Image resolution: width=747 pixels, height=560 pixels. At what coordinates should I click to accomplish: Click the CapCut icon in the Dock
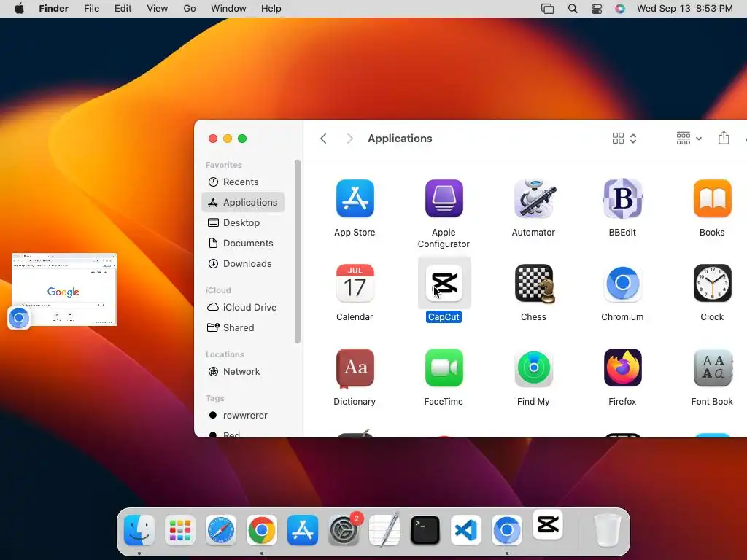coord(548,525)
